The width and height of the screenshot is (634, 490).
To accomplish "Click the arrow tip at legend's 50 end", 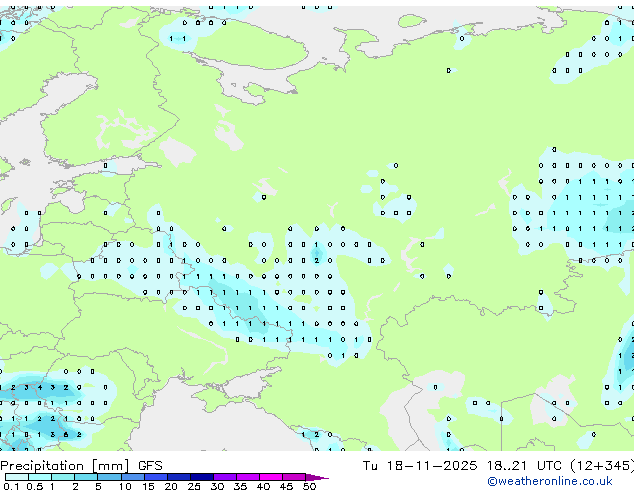I will click(317, 477).
